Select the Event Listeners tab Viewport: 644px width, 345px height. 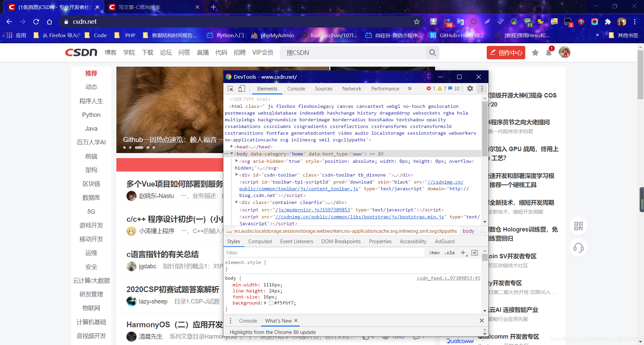297,241
